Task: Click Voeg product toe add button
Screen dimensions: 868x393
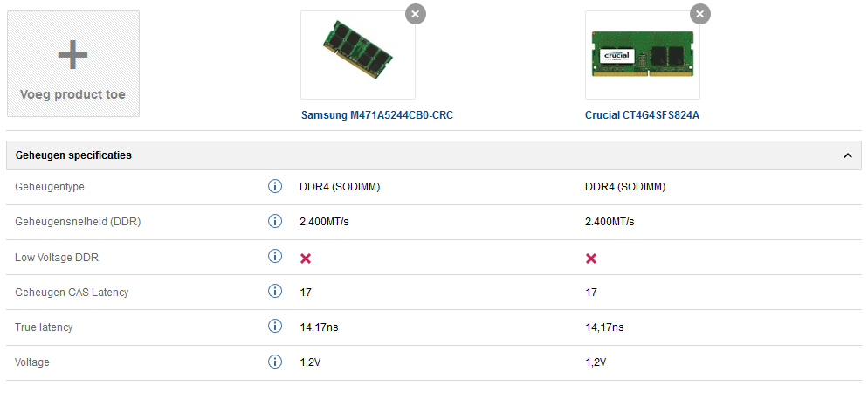Action: pos(73,94)
